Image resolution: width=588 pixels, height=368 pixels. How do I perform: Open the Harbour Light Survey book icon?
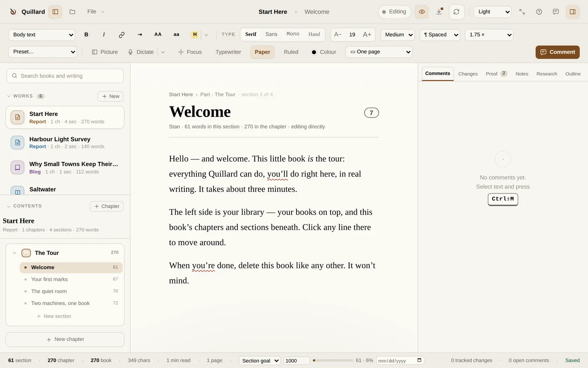click(x=18, y=143)
